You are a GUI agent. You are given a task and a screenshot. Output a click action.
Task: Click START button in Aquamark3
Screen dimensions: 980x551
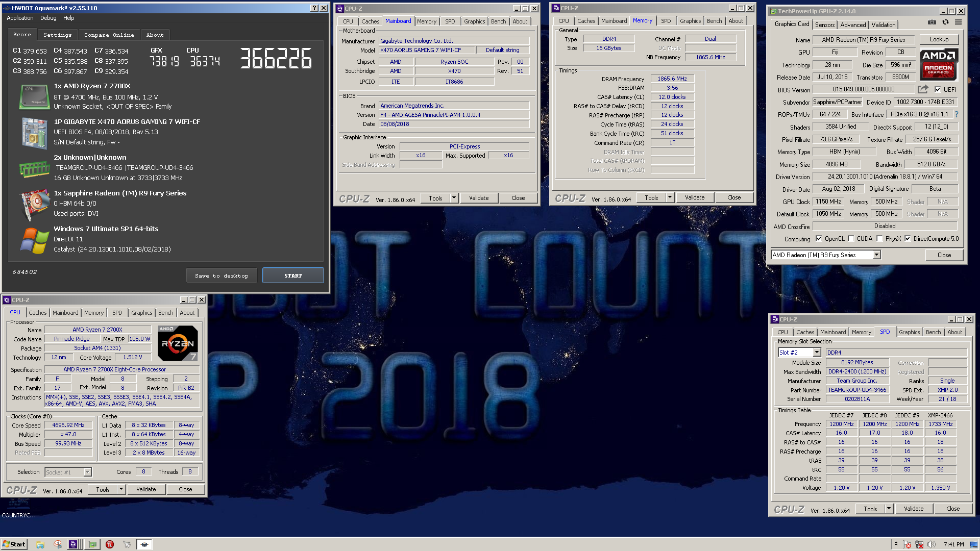[293, 275]
